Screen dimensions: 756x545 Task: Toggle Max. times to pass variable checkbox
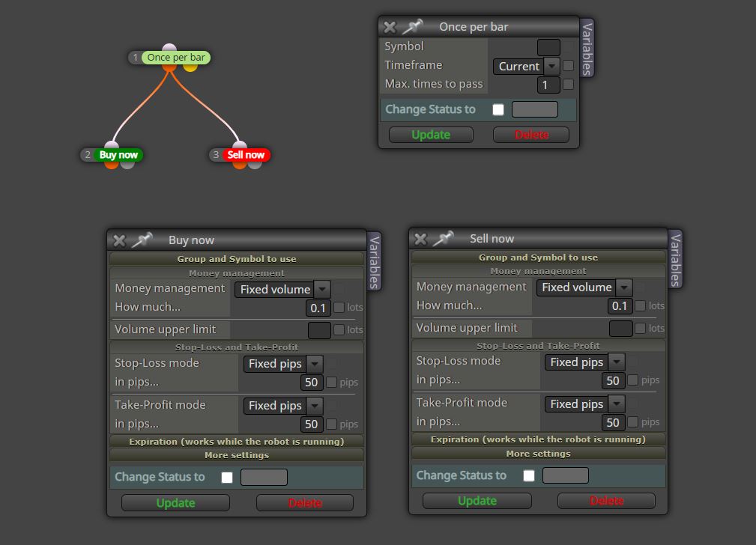pyautogui.click(x=569, y=85)
